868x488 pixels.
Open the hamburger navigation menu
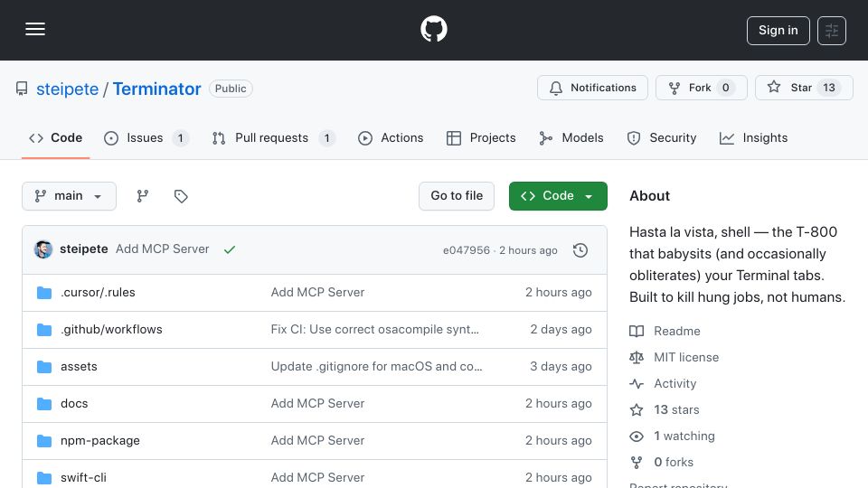tap(35, 29)
